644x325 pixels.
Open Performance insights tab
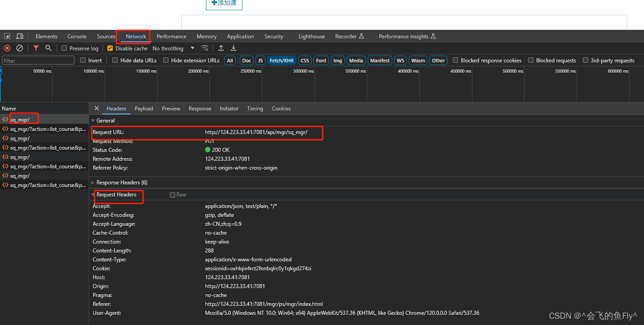[407, 37]
